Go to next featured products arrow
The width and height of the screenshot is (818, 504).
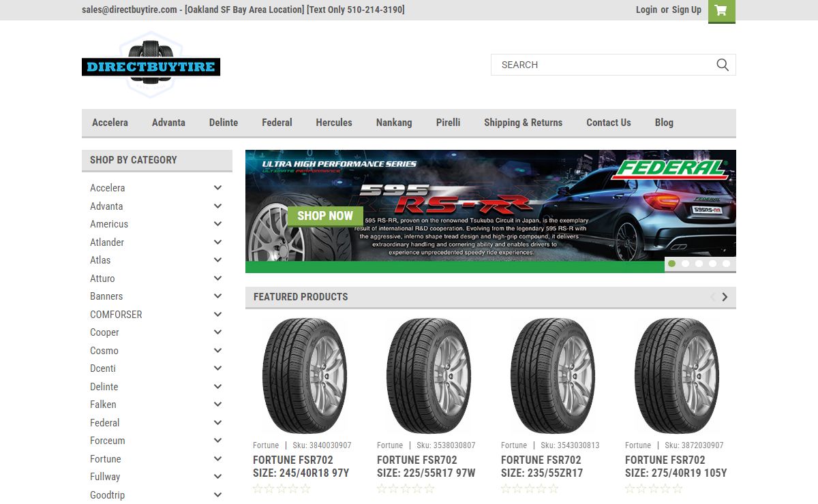click(x=725, y=297)
